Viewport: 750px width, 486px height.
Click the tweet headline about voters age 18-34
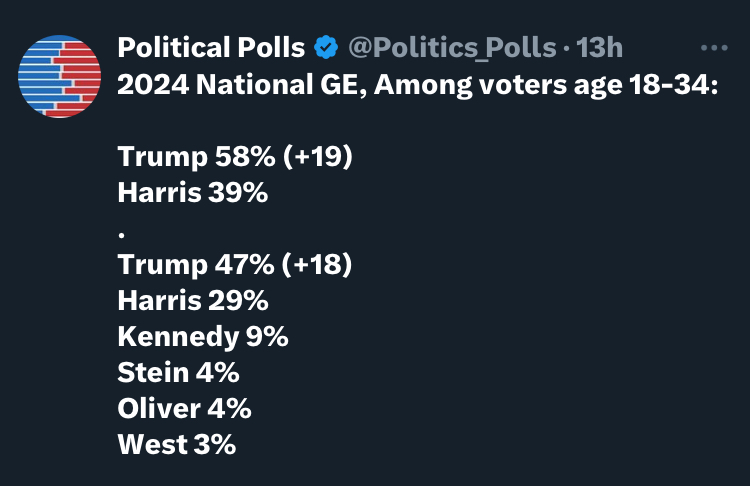click(418, 85)
